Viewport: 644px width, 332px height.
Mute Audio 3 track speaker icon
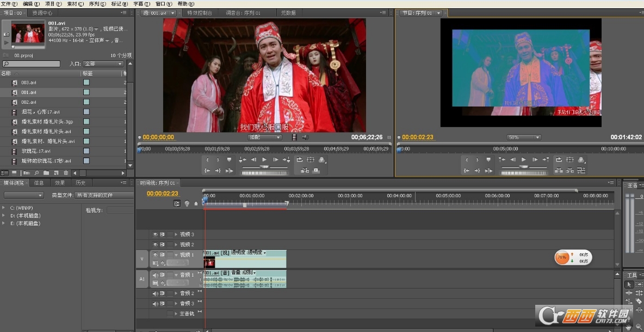click(x=155, y=304)
